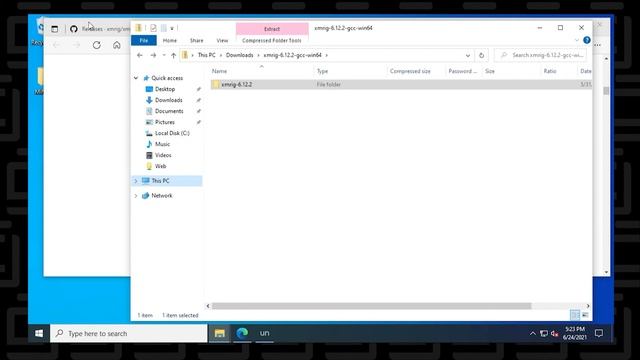640x360 pixels.
Task: Open Local Disk (C:) in navigation pane
Action: 172,133
